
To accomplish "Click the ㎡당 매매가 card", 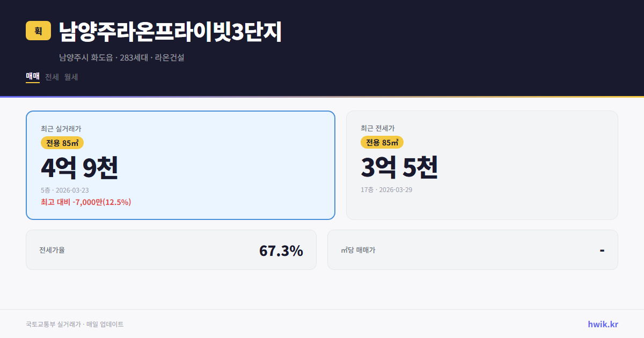I will click(x=472, y=249).
